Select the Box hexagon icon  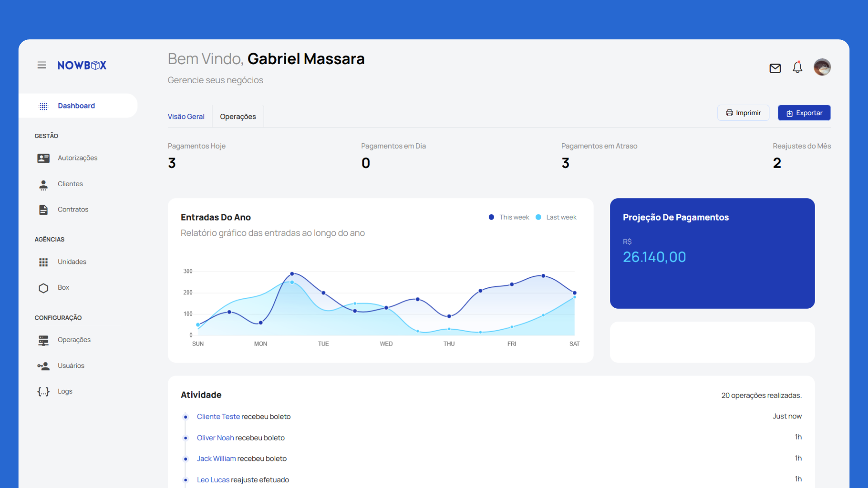[x=43, y=288]
